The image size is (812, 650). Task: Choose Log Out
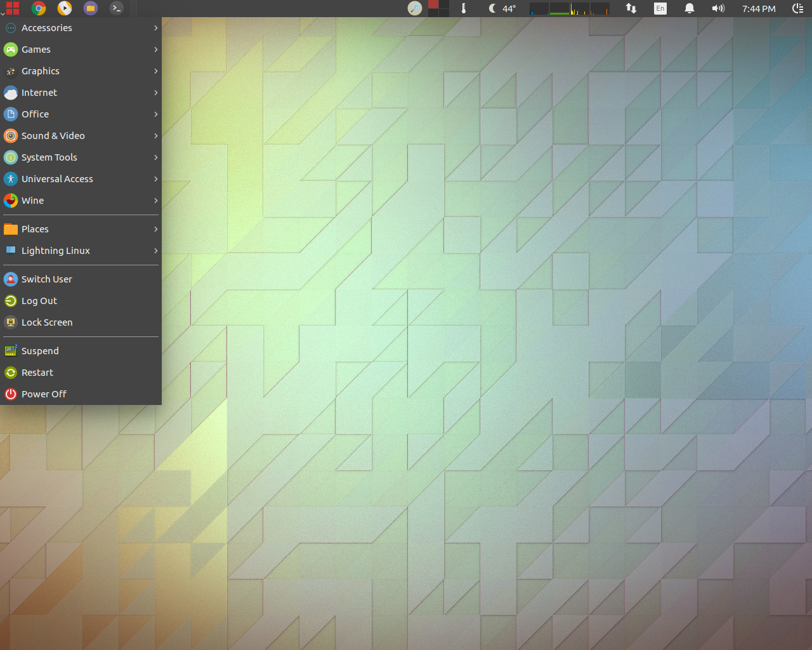tap(81, 301)
